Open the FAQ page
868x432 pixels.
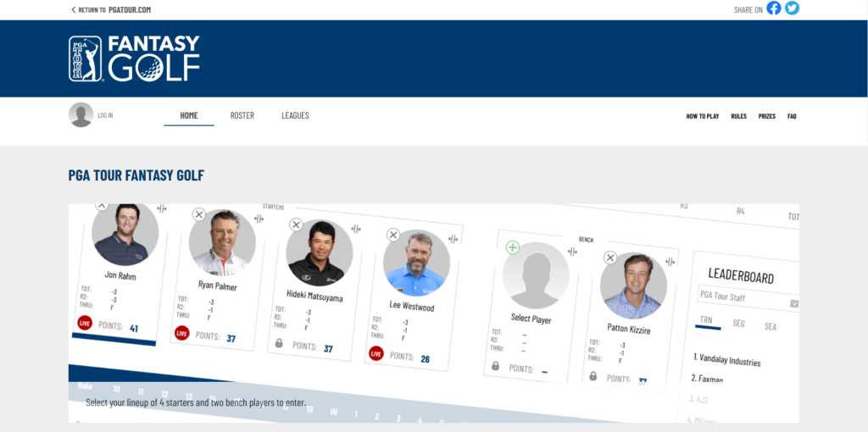pyautogui.click(x=792, y=116)
